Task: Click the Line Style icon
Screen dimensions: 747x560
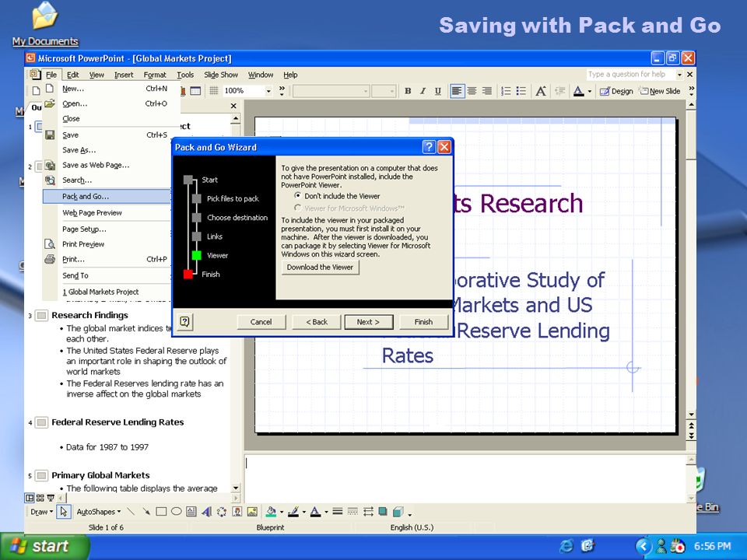Action: pos(337,512)
